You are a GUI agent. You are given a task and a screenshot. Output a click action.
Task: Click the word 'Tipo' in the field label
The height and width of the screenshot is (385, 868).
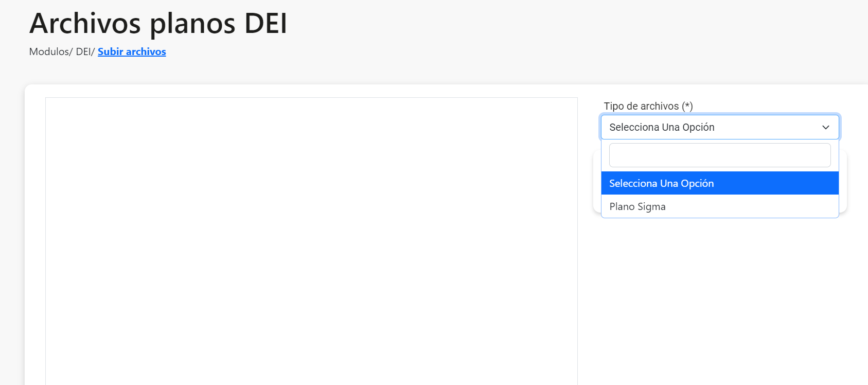coord(613,106)
